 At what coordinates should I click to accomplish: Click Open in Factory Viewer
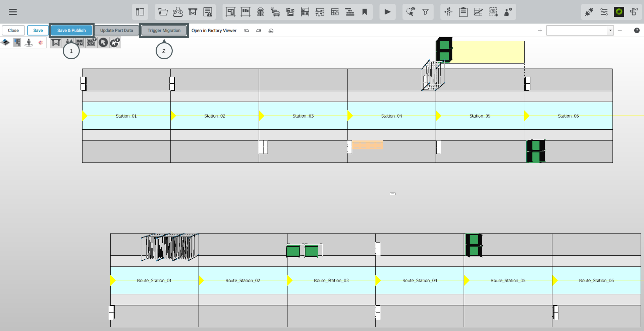pos(214,30)
